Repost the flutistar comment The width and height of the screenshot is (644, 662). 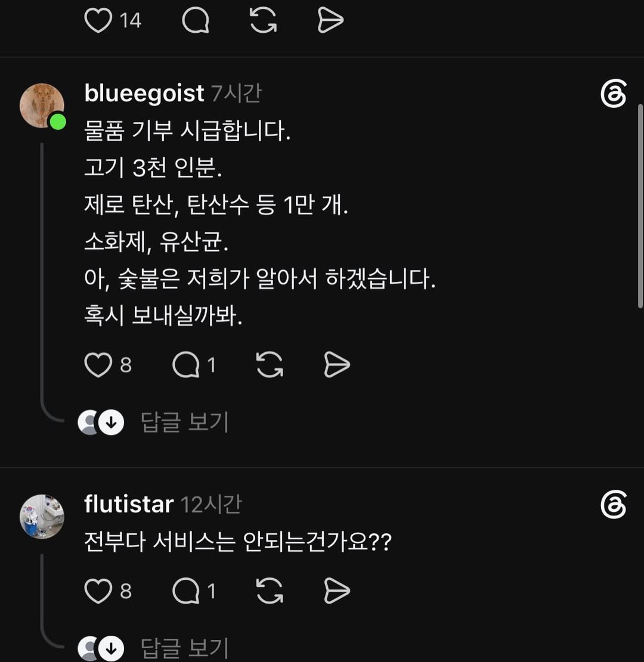(270, 590)
